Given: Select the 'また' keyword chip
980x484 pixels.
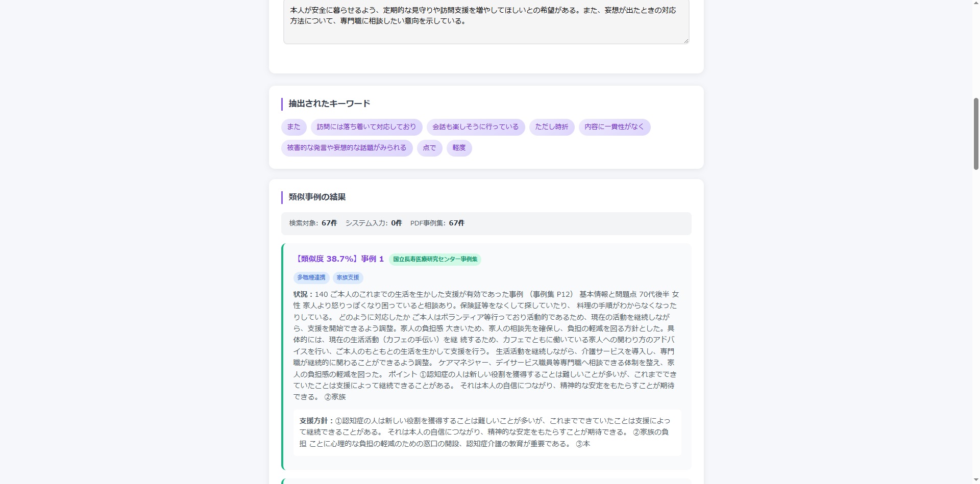Looking at the screenshot, I should [293, 127].
